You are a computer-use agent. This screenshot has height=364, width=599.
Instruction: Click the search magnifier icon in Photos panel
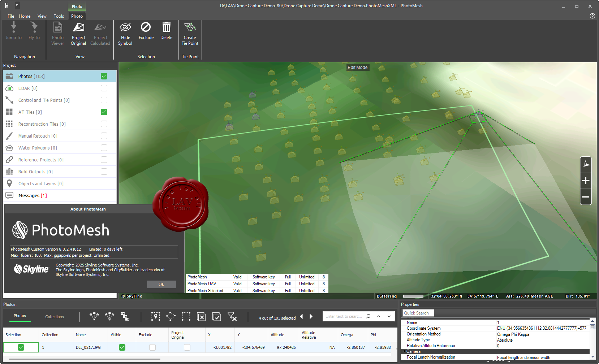368,316
